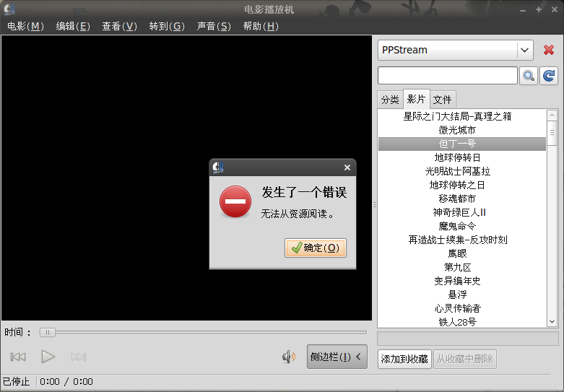Toggle the 侧边栏(I) sidebar button

click(x=337, y=357)
